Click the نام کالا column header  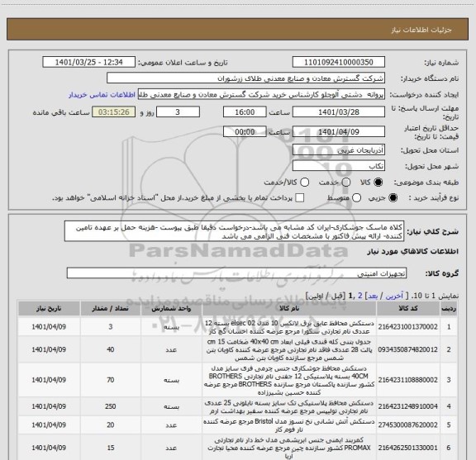289,308
